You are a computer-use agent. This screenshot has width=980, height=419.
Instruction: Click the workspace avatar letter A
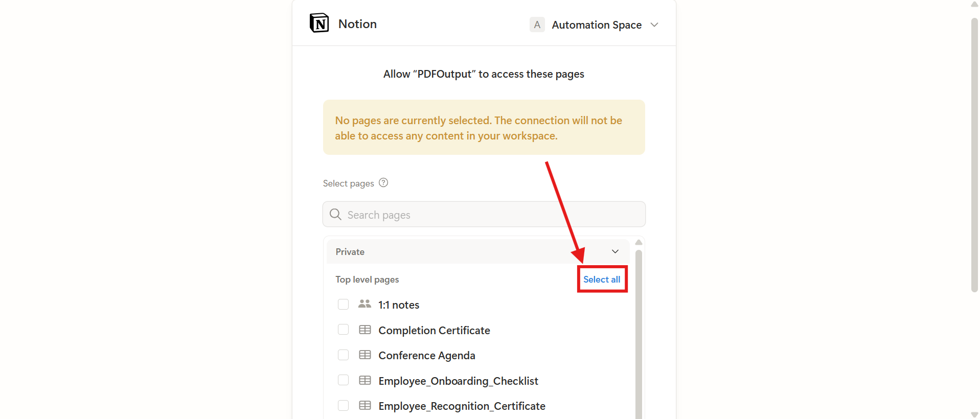pyautogui.click(x=537, y=25)
